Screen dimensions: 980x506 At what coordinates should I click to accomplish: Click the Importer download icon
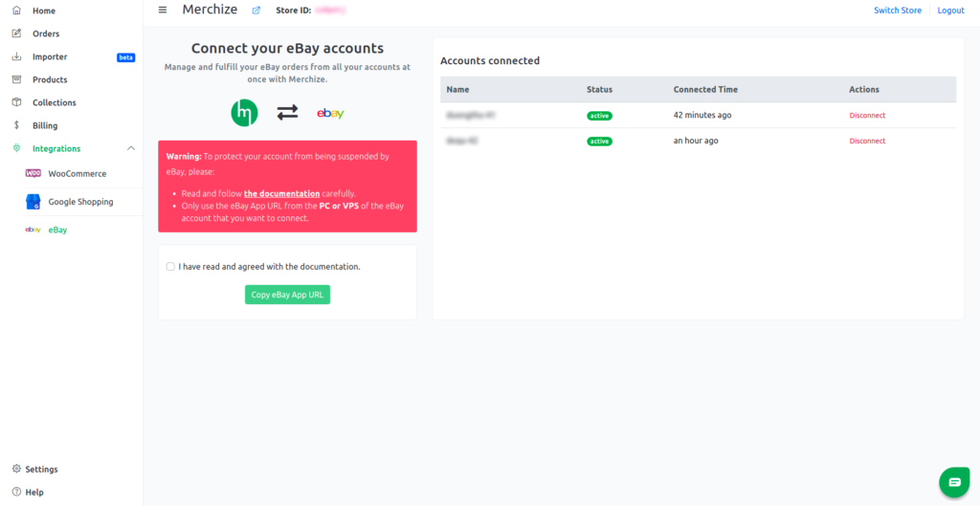pyautogui.click(x=17, y=56)
